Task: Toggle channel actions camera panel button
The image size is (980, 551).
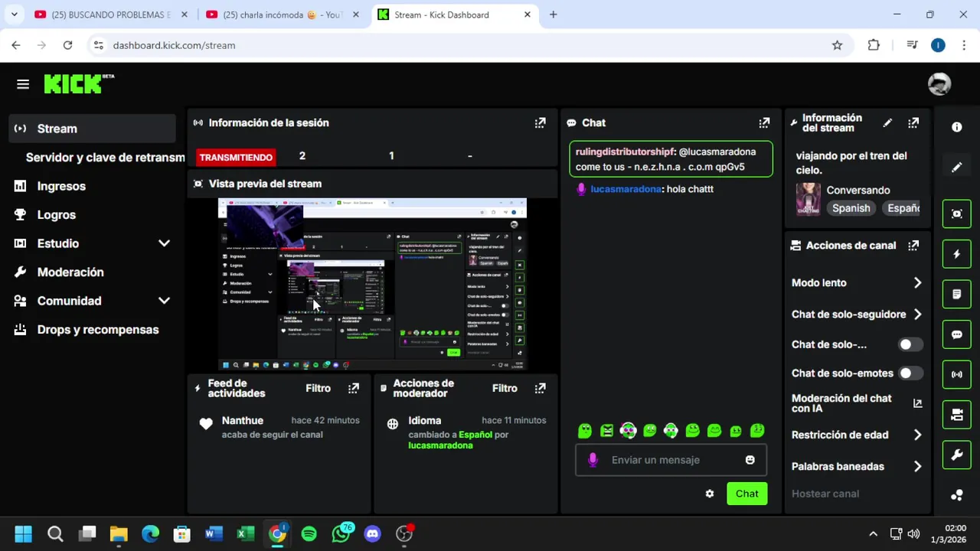Action: point(957,415)
